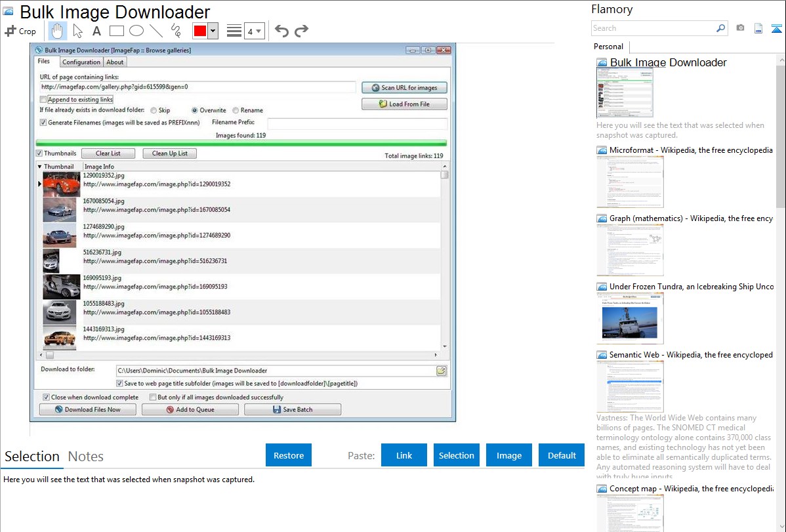Click the Flamory search magnifier icon
Viewport: 786px width, 532px height.
[x=720, y=28]
